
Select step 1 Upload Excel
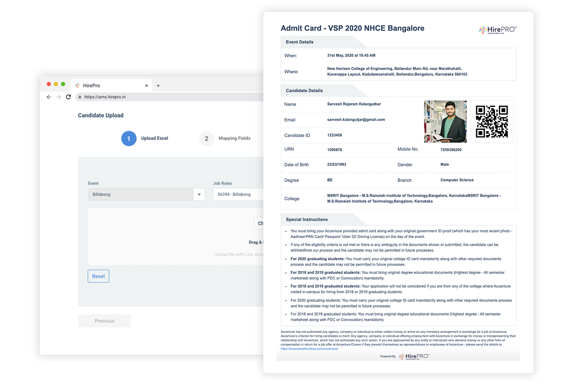click(x=129, y=138)
